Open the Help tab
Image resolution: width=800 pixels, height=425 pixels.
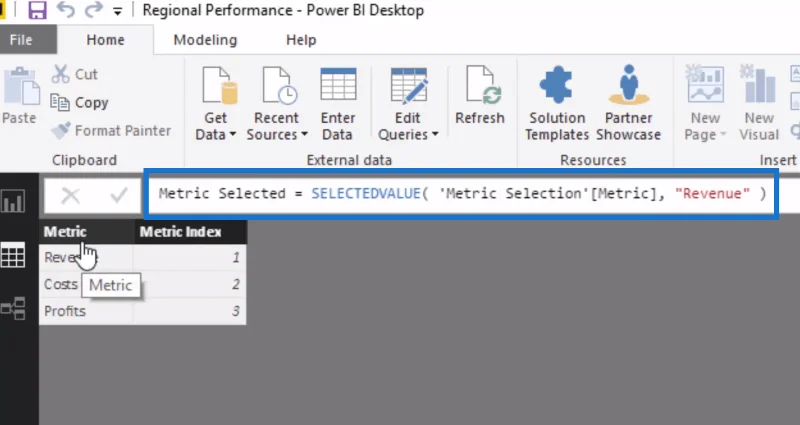(301, 40)
